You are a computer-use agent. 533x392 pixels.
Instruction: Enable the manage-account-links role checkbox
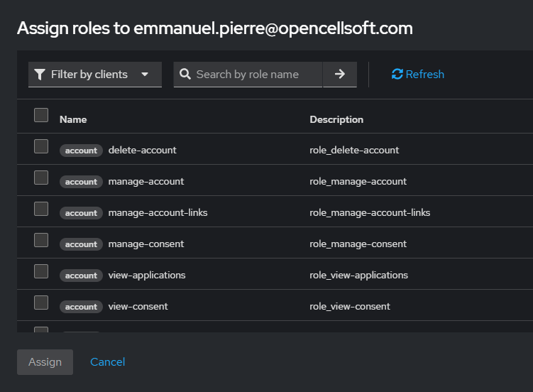pyautogui.click(x=41, y=209)
